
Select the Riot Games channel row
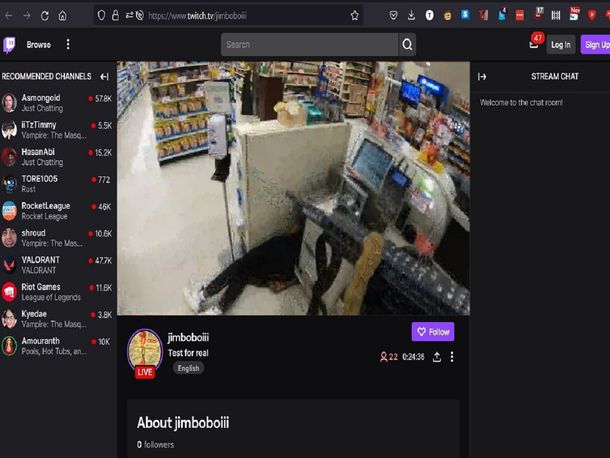(57, 292)
